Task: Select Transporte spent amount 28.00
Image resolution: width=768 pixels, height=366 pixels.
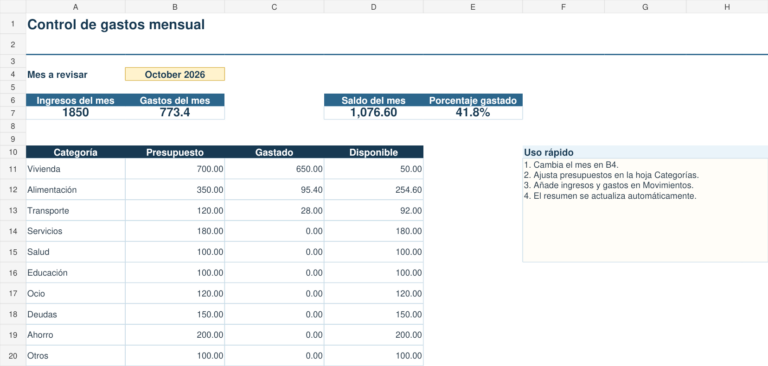Action: (x=274, y=210)
